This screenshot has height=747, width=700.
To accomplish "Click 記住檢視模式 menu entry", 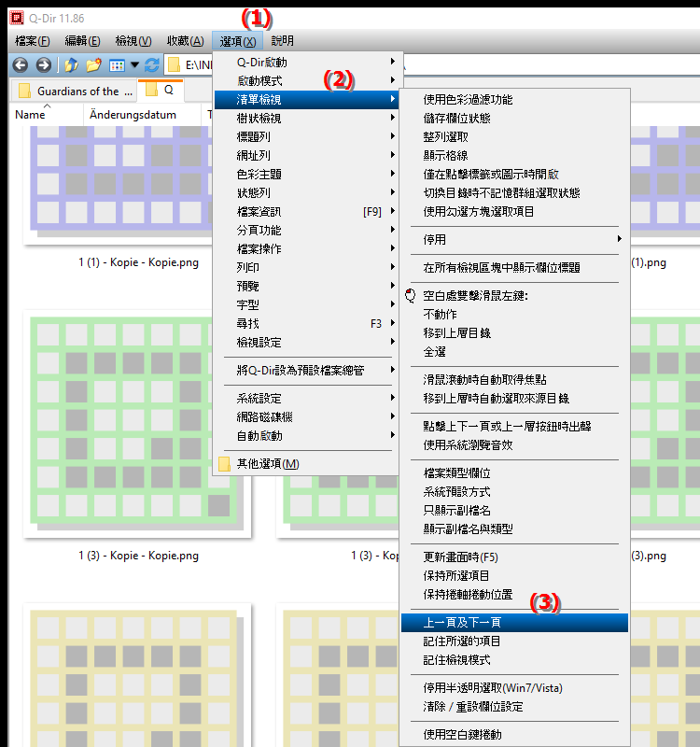I will click(515, 660).
